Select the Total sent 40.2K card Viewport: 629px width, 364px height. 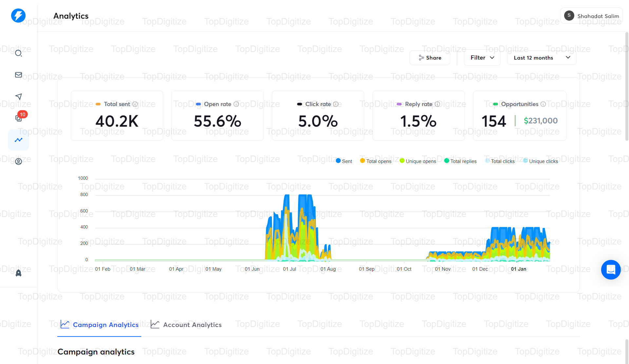coord(117,116)
